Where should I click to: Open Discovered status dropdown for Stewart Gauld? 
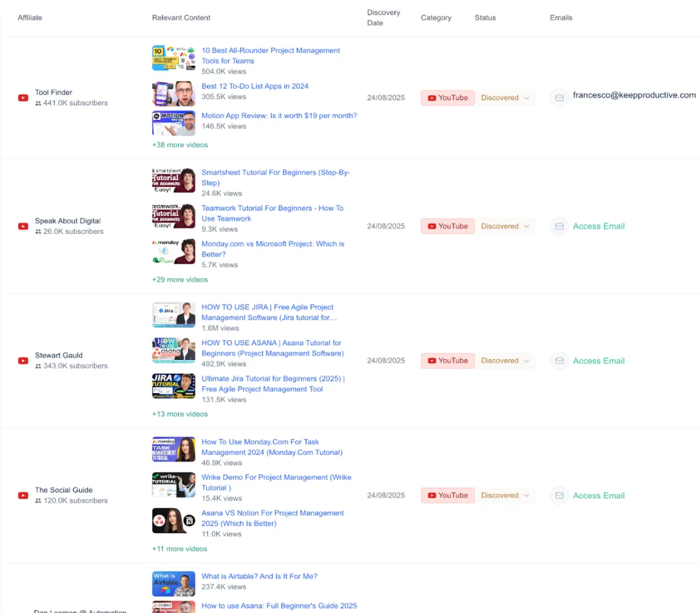coord(505,360)
